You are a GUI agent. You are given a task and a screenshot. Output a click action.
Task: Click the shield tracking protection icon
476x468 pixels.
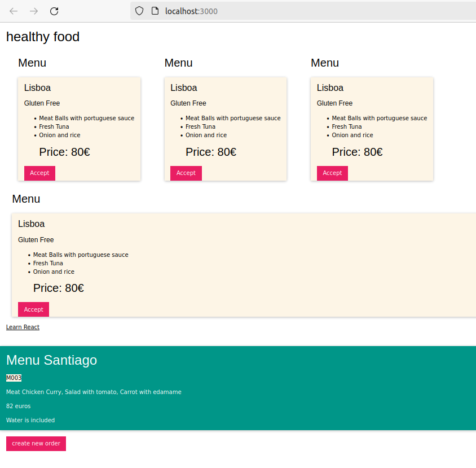139,11
